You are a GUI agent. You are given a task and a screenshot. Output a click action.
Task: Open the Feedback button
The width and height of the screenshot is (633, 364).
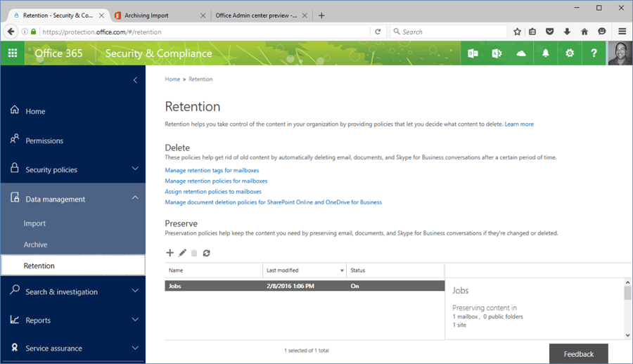pos(579,354)
